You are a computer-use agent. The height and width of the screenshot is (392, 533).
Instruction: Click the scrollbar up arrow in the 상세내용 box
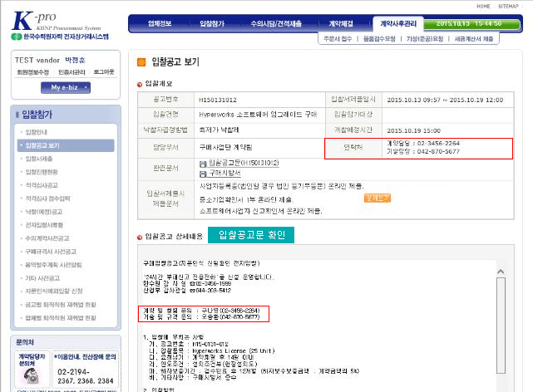point(501,272)
